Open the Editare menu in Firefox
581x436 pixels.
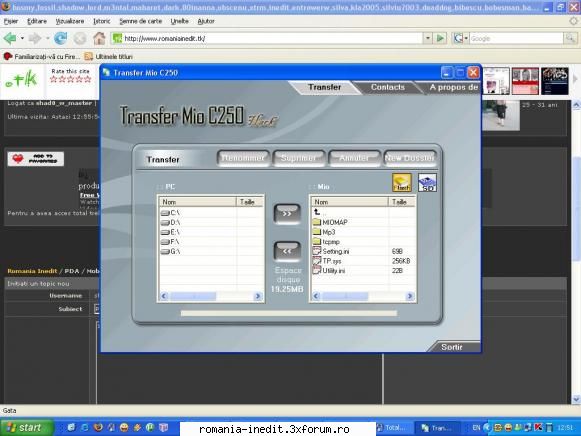click(x=37, y=21)
